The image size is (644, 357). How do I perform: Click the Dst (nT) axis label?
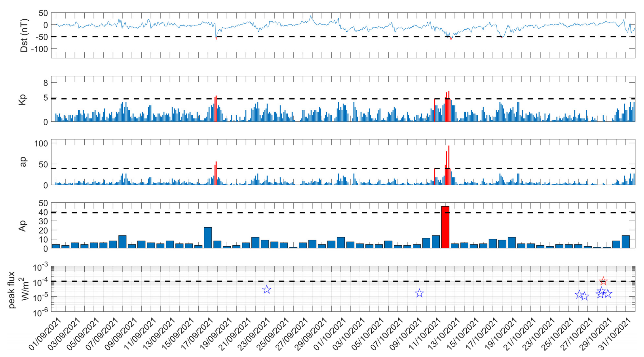24,35
